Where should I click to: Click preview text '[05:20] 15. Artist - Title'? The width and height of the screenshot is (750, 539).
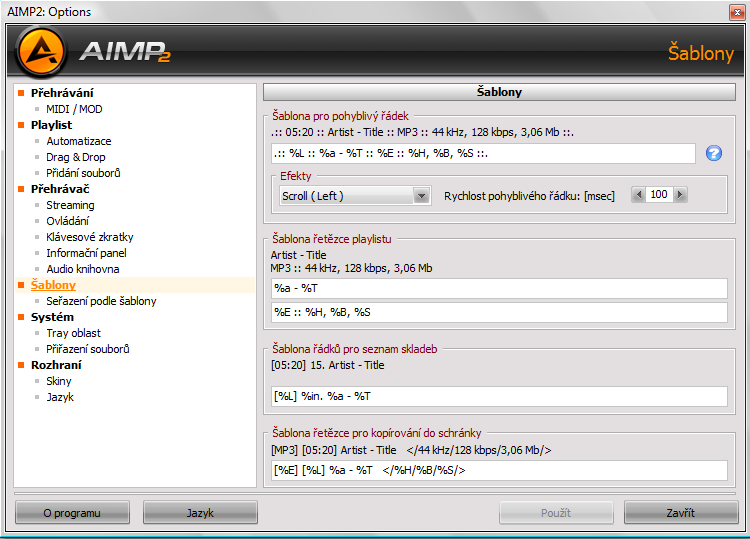point(328,365)
